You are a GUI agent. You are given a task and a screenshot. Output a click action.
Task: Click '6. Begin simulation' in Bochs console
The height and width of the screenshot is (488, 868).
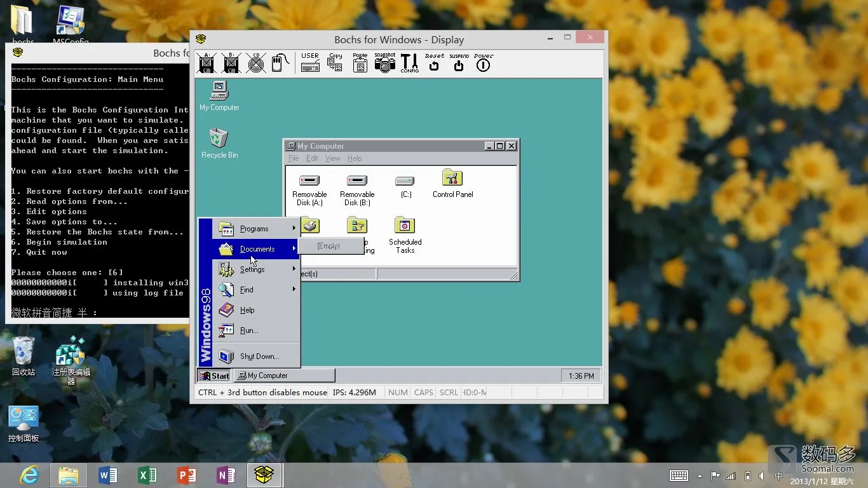(59, 242)
